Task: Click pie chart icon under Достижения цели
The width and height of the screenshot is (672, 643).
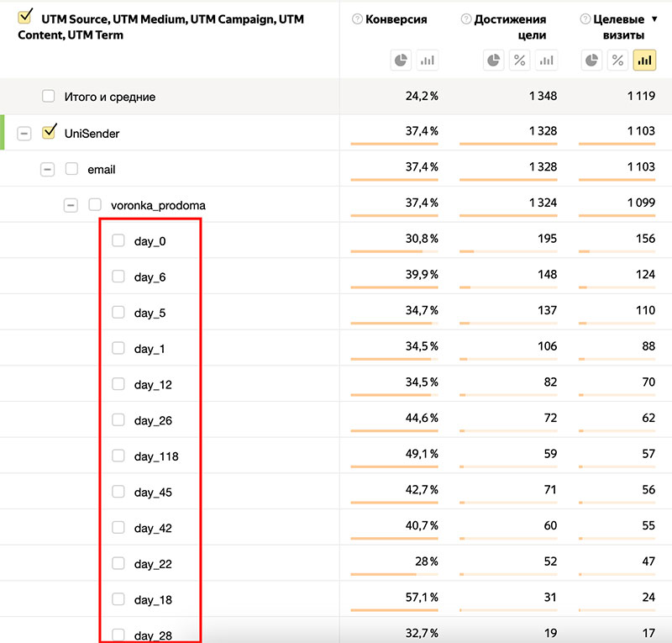Action: coord(494,60)
